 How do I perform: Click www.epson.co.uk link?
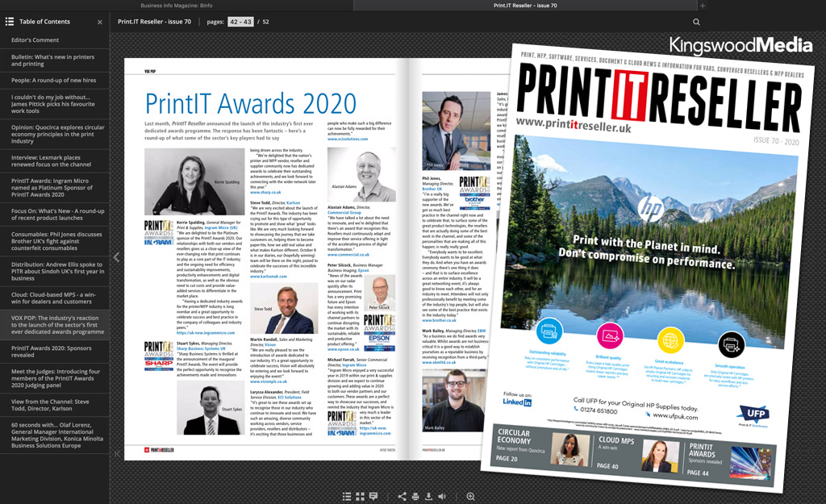click(x=343, y=348)
